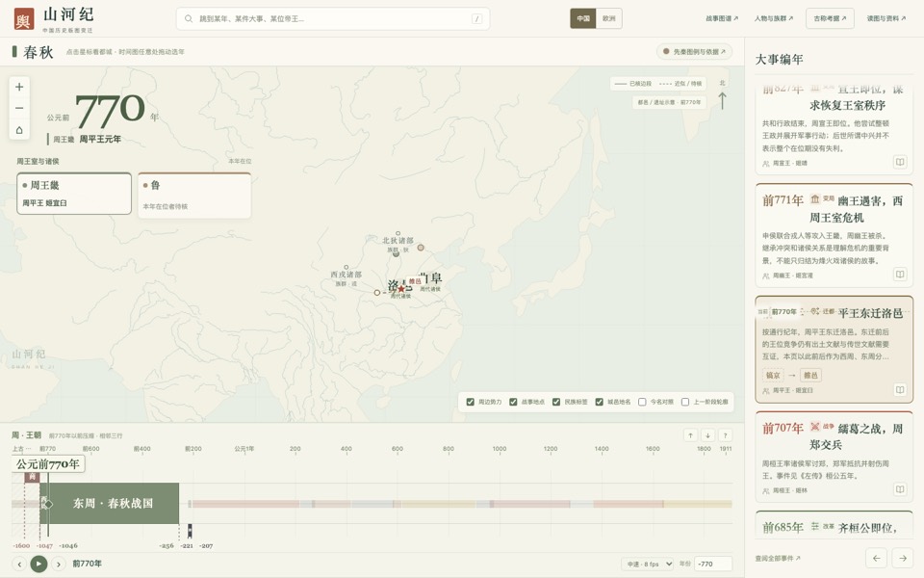Step to next year on timeline
This screenshot has width=924, height=578.
click(x=59, y=564)
